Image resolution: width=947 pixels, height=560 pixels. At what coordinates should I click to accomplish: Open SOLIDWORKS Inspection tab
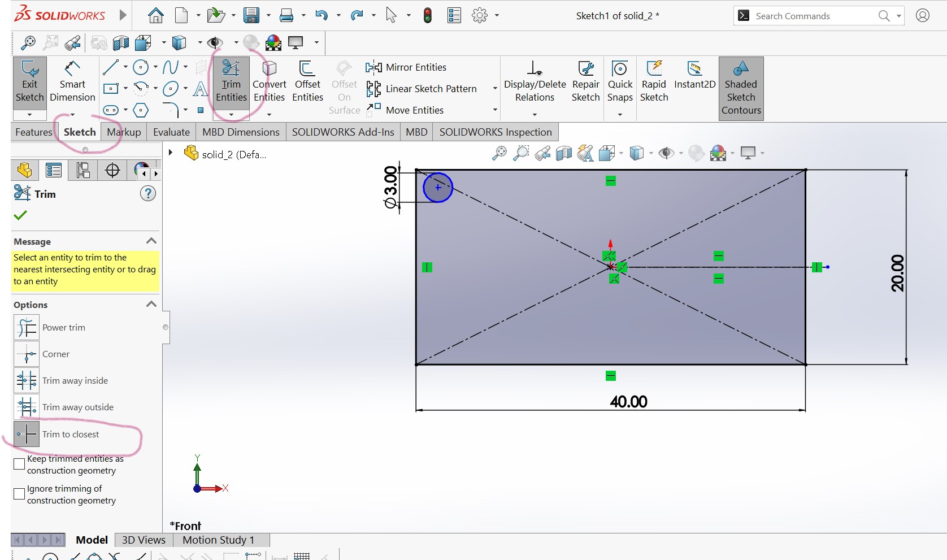pos(496,132)
